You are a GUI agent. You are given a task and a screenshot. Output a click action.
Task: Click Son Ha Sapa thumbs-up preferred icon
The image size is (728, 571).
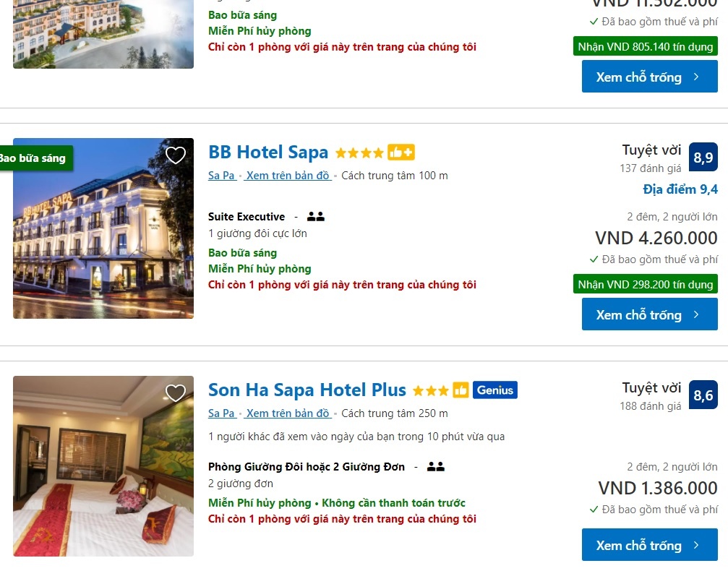tap(461, 390)
